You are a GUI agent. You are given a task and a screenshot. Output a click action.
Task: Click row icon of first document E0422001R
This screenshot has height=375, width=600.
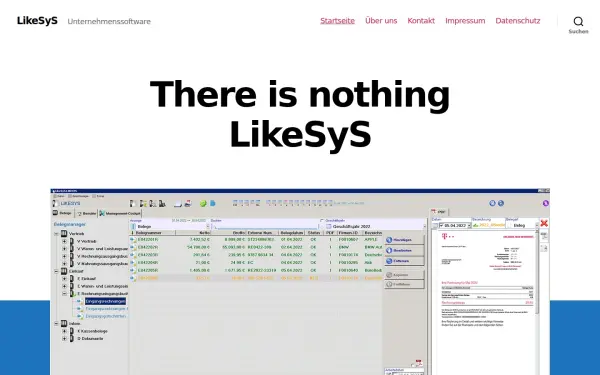(133, 240)
